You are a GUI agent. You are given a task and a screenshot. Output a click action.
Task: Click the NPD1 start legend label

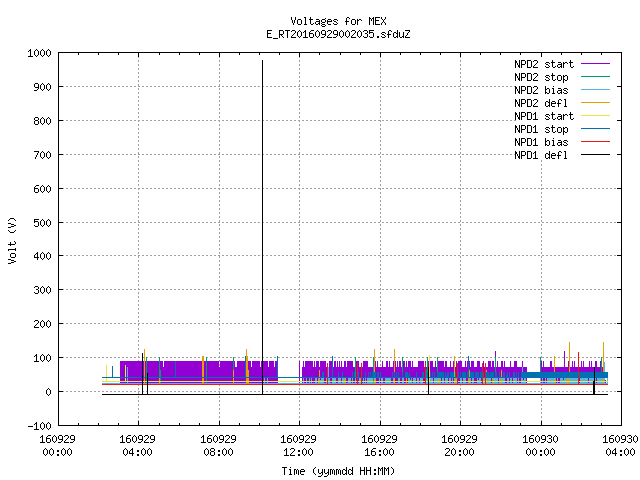[x=544, y=116]
